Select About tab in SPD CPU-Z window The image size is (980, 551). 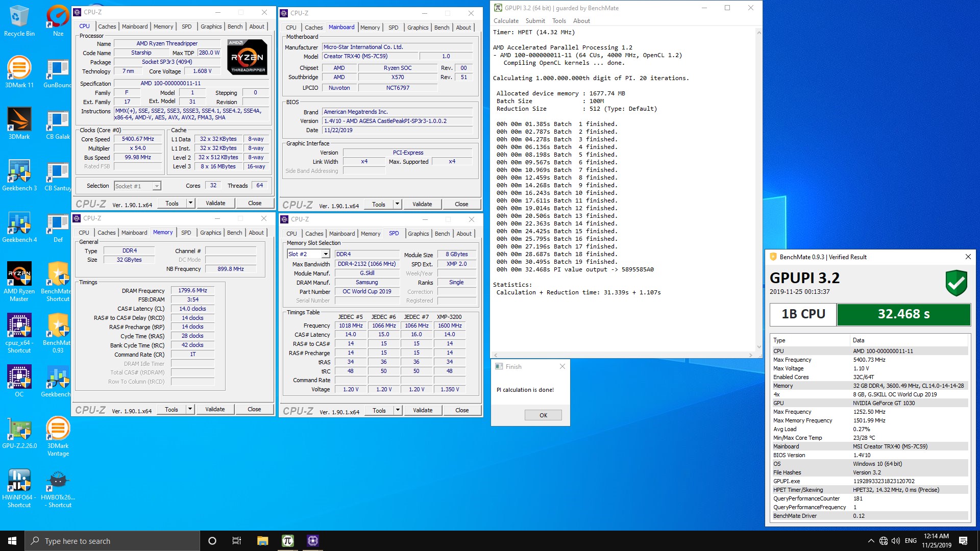[x=464, y=234]
